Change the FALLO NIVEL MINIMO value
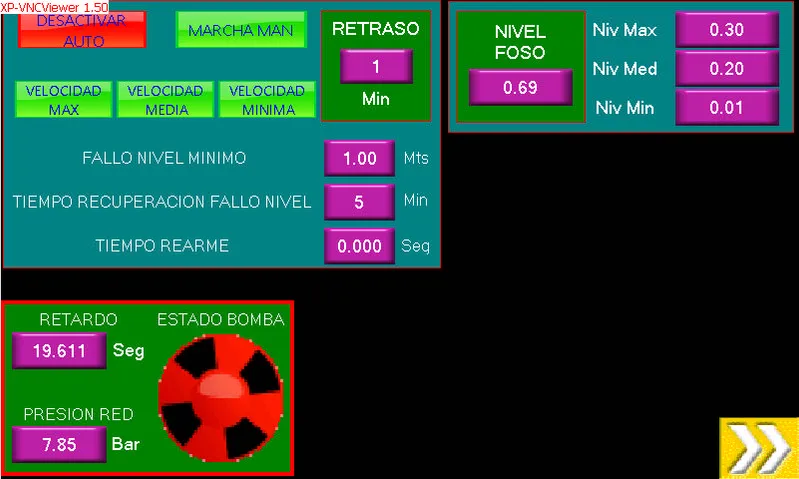The width and height of the screenshot is (799, 479). (359, 158)
